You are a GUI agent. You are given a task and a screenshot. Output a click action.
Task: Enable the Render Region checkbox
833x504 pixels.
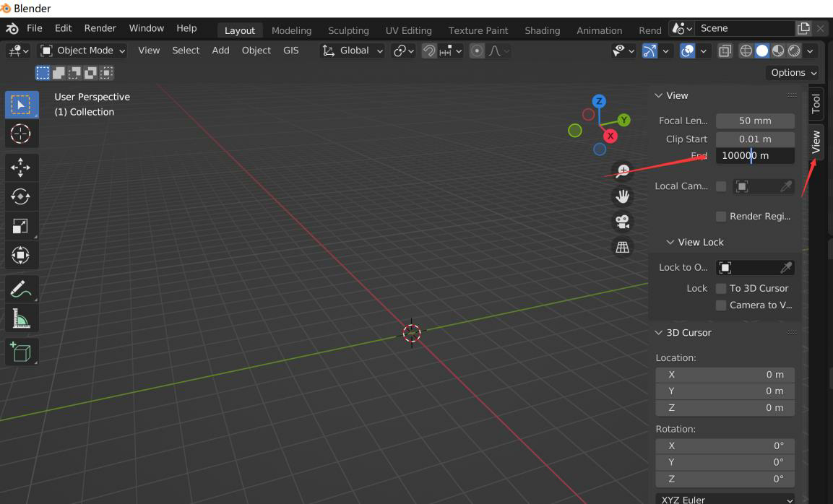pos(721,216)
